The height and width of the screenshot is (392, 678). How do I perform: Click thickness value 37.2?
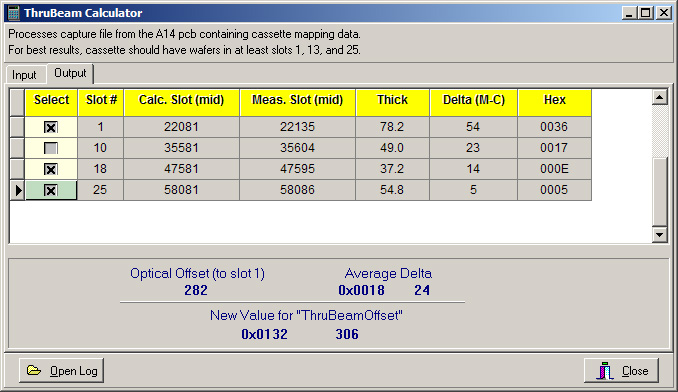[393, 169]
